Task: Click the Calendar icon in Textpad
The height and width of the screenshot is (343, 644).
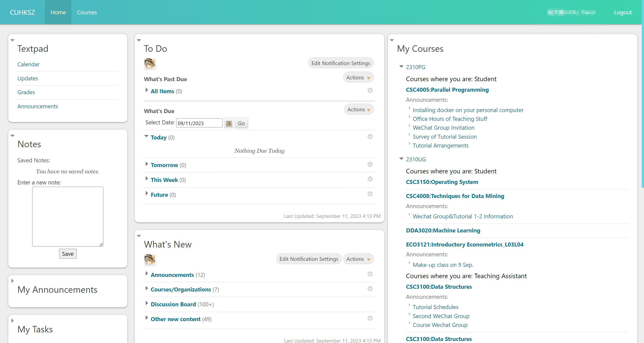Action: pos(28,64)
